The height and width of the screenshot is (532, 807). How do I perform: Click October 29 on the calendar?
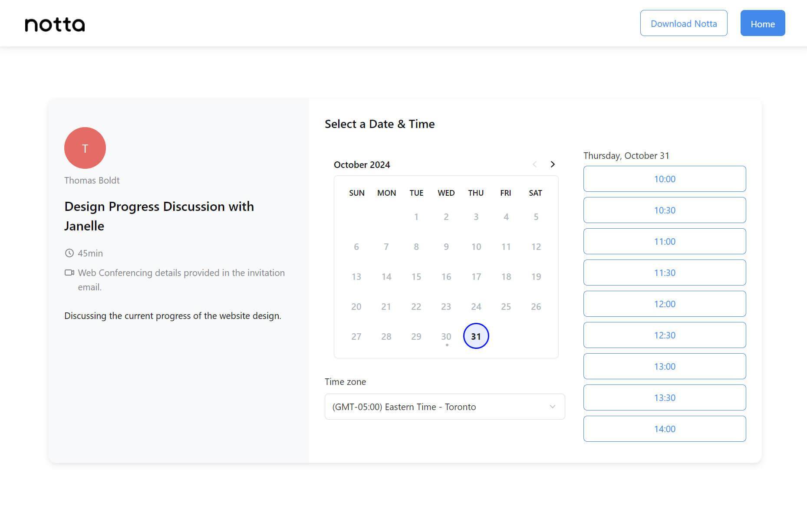(x=416, y=336)
